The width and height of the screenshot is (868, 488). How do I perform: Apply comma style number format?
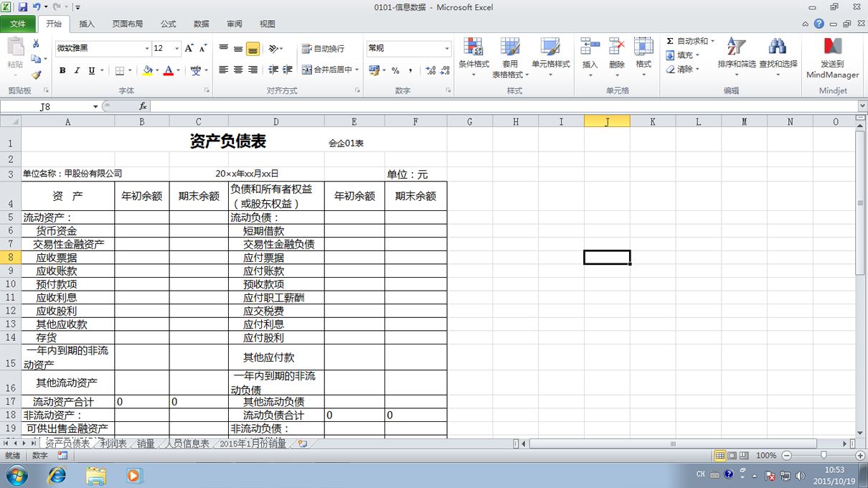410,70
